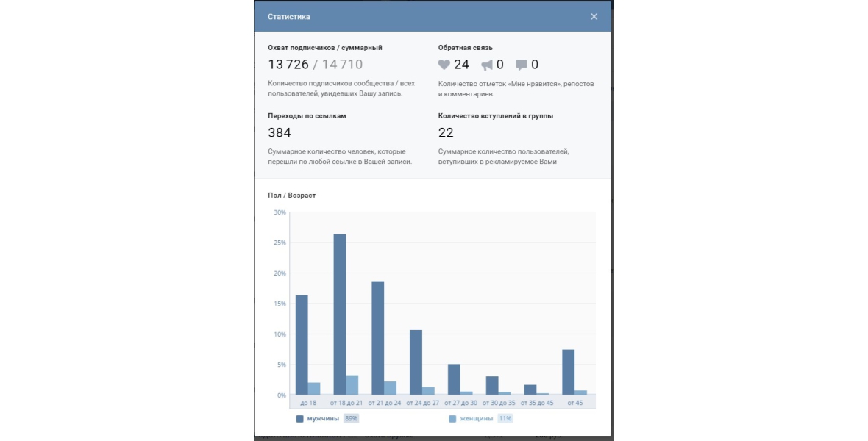Close the Статистика dialog
Image resolution: width=868 pixels, height=441 pixels.
click(594, 17)
